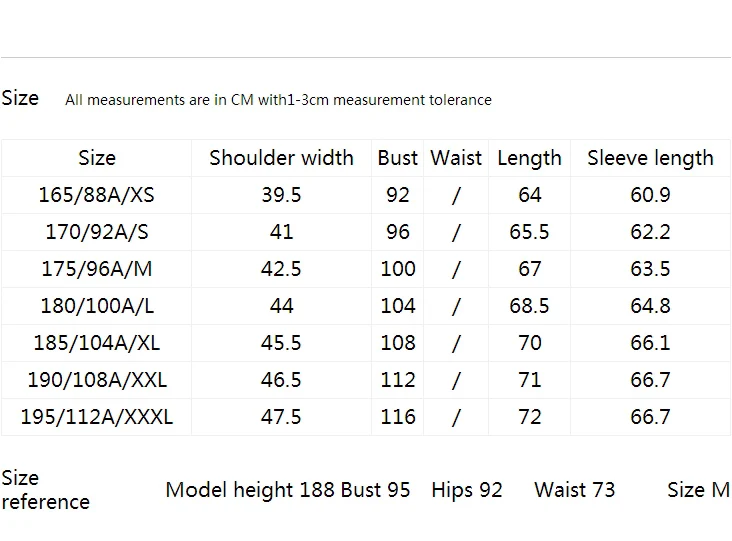Click the sleeve length 64.8 cell
This screenshot has height=541, width=732.
click(x=650, y=305)
